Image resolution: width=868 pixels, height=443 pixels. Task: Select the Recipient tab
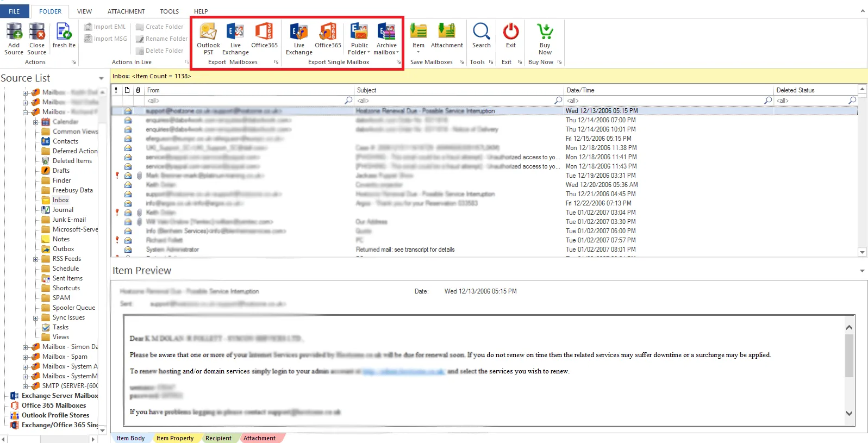[x=218, y=438]
